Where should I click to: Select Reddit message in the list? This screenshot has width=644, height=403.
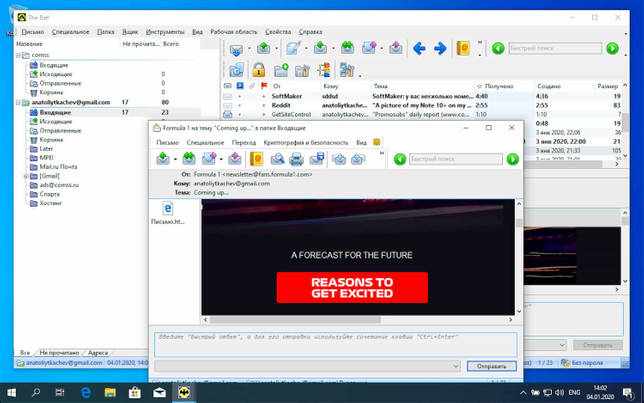click(x=424, y=105)
